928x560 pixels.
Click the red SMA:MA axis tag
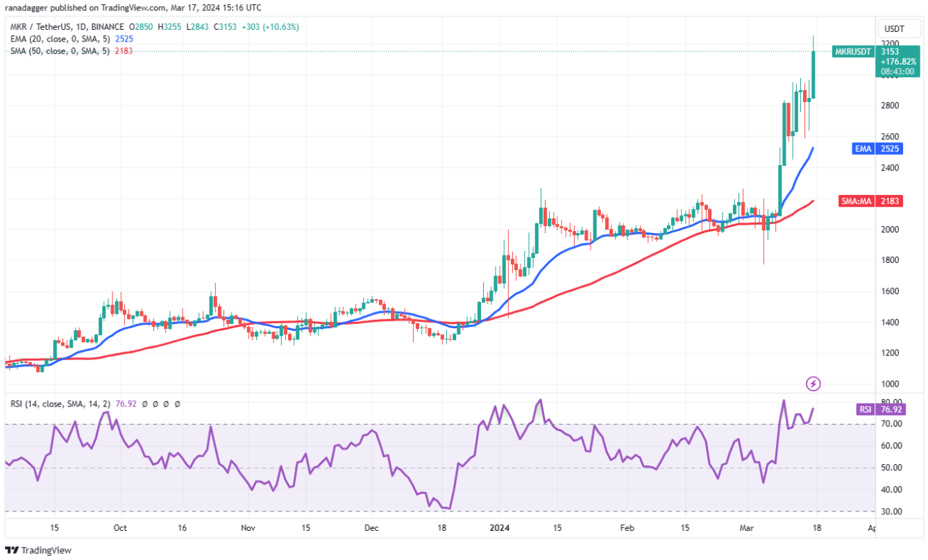pyautogui.click(x=856, y=201)
